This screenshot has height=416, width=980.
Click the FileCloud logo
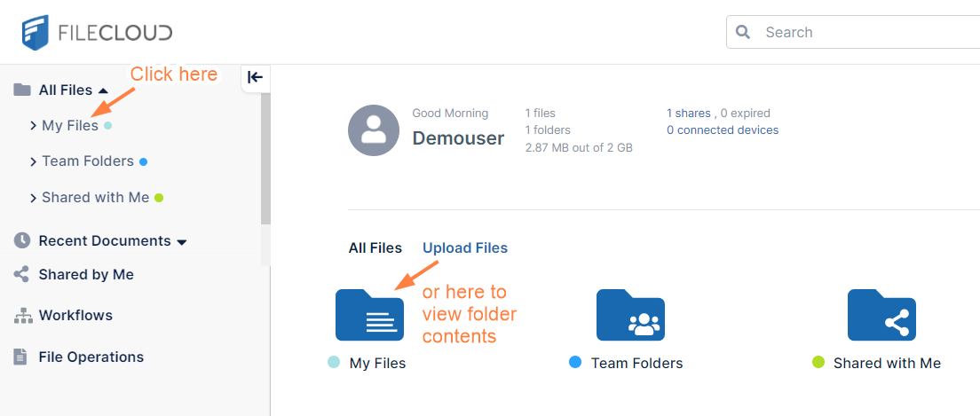tap(98, 33)
